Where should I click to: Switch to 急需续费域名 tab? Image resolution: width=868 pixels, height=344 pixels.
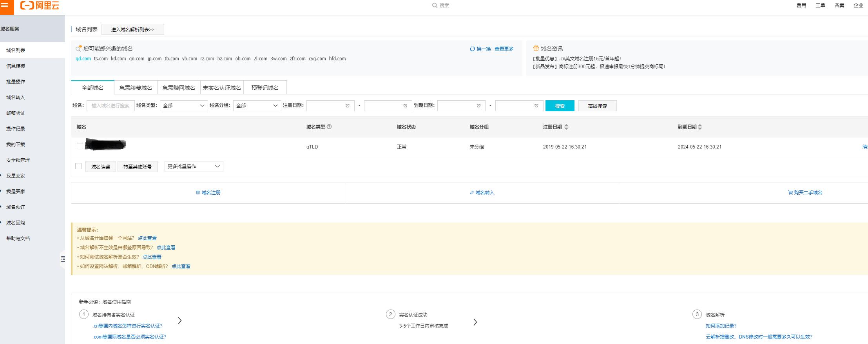tap(136, 88)
